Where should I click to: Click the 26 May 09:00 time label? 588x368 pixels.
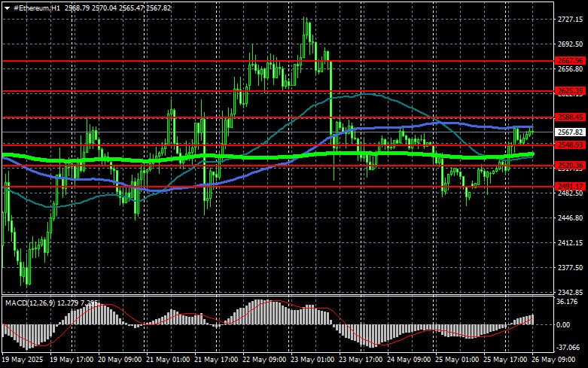click(x=553, y=360)
